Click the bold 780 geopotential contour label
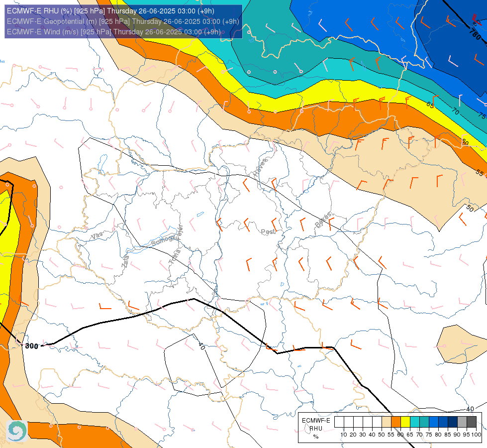The image size is (487, 448). (475, 33)
